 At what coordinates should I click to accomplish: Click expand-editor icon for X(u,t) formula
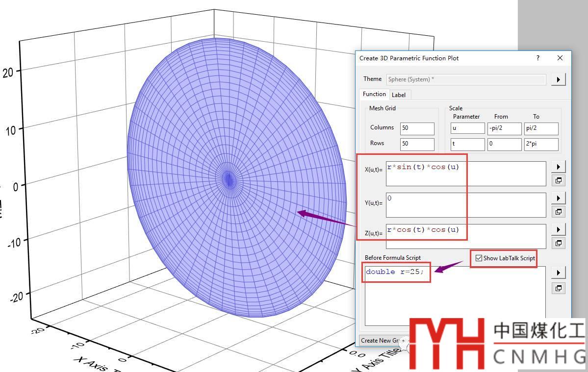click(x=558, y=180)
